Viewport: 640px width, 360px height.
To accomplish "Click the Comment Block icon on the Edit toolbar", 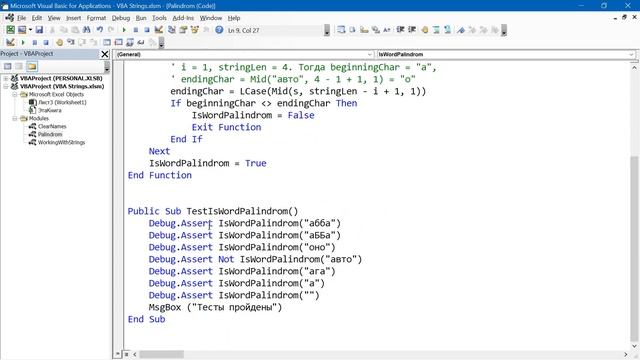I will (x=436, y=30).
